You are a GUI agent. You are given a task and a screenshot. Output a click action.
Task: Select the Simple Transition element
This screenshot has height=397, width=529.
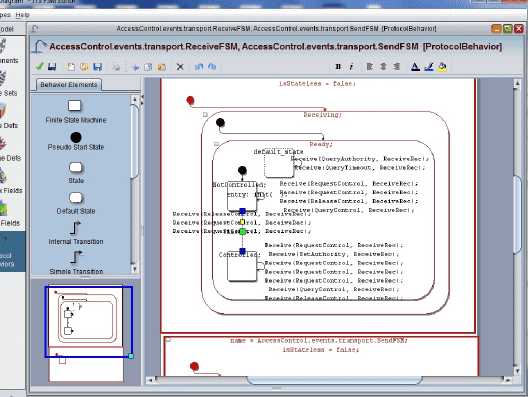click(76, 262)
